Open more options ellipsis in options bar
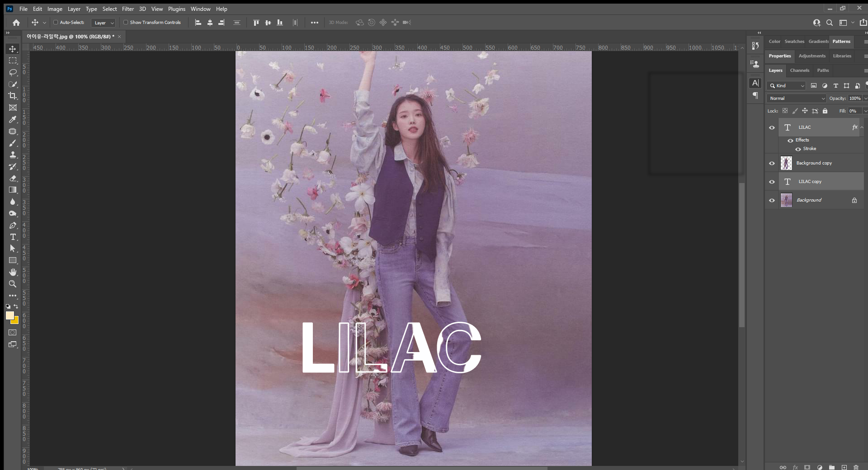 tap(315, 23)
